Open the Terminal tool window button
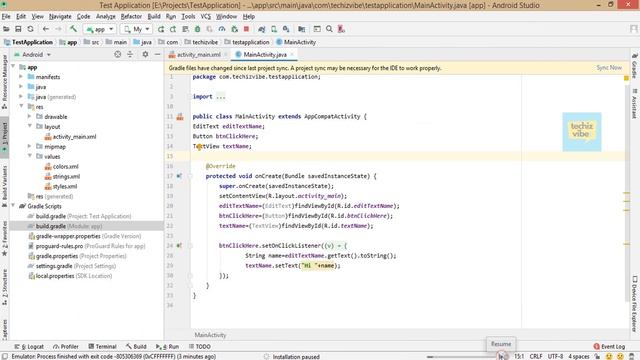Image resolution: width=640 pixels, height=360 pixels. 102,347
